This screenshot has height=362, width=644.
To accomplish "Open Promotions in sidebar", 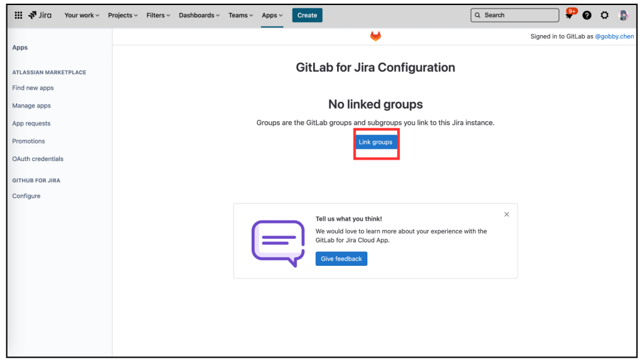I will (x=28, y=141).
